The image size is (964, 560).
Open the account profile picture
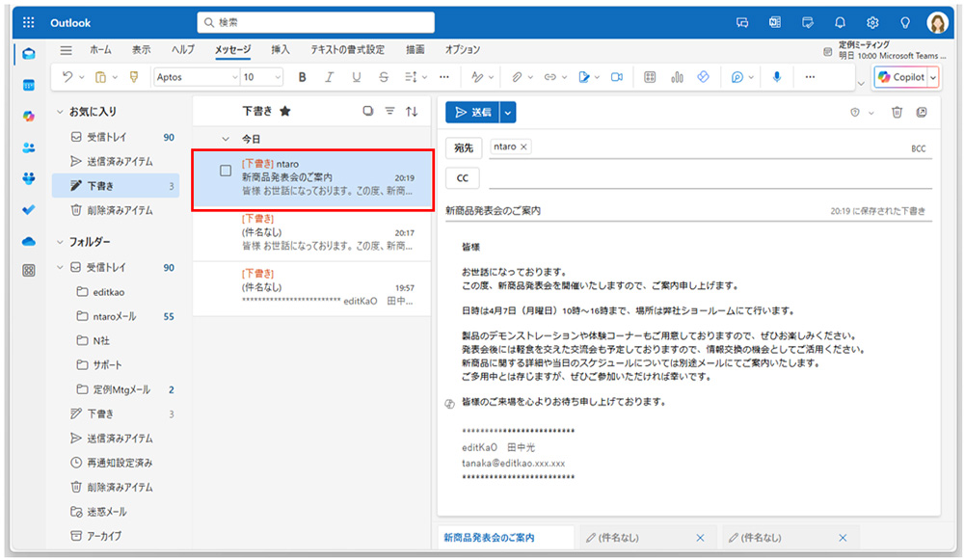(x=938, y=23)
